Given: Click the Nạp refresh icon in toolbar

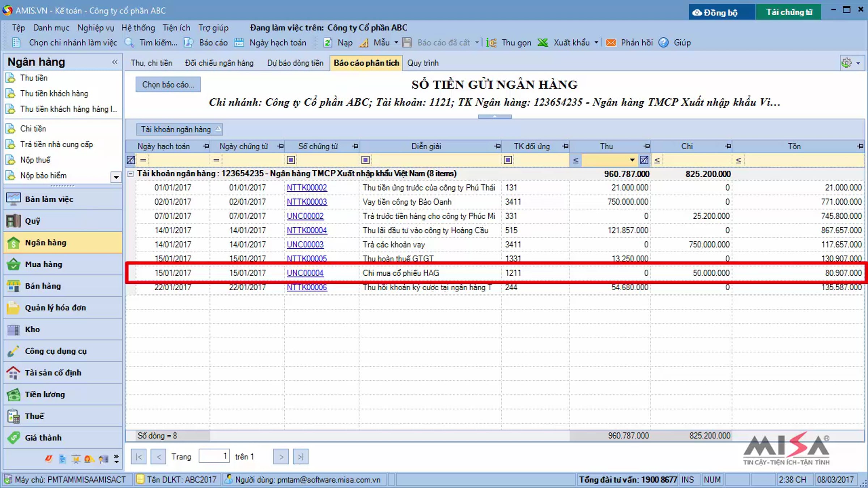Looking at the screenshot, I should [x=328, y=43].
